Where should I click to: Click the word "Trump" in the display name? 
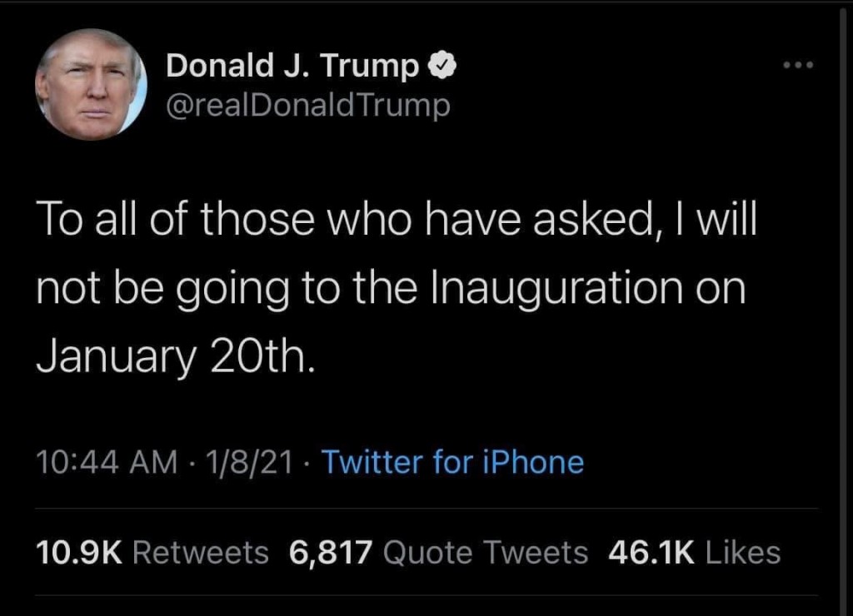point(381,66)
